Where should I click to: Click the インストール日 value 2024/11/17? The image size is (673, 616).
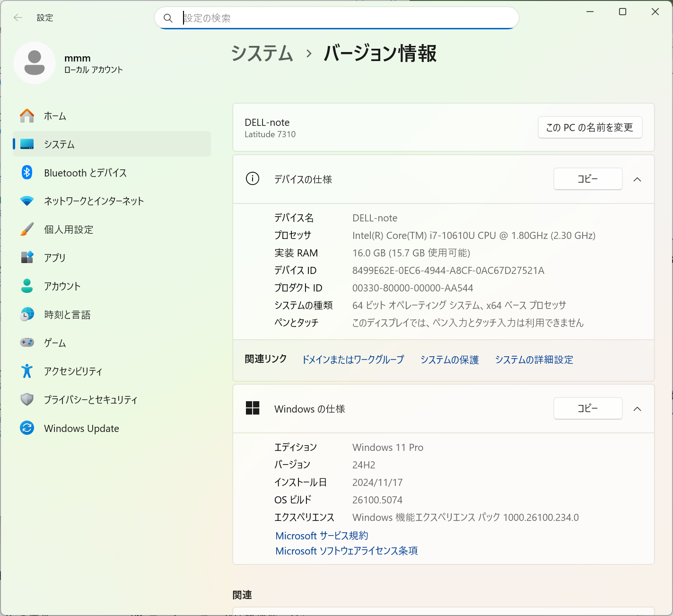coord(377,483)
